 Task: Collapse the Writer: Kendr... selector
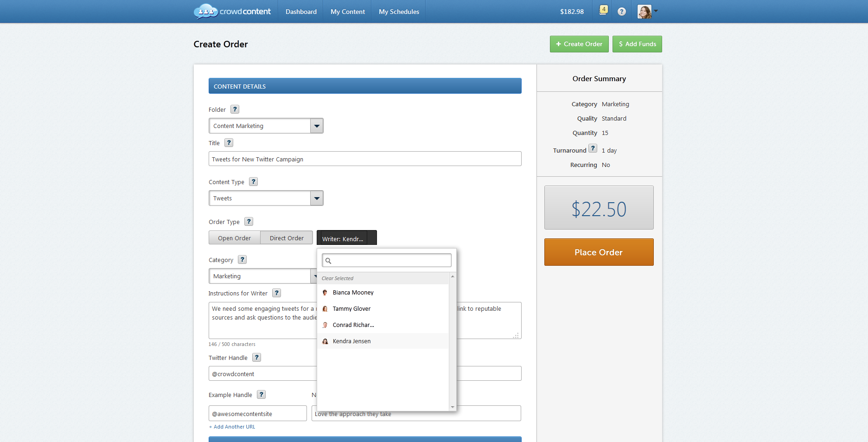tap(346, 238)
